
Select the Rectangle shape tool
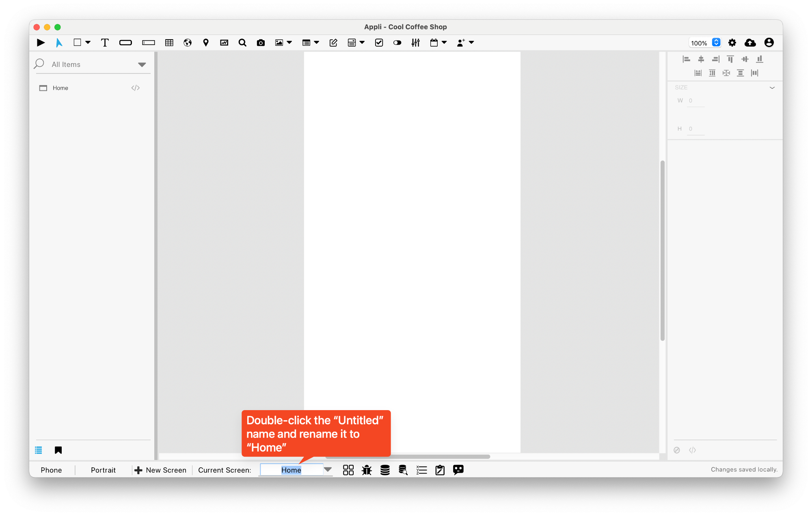(x=78, y=43)
